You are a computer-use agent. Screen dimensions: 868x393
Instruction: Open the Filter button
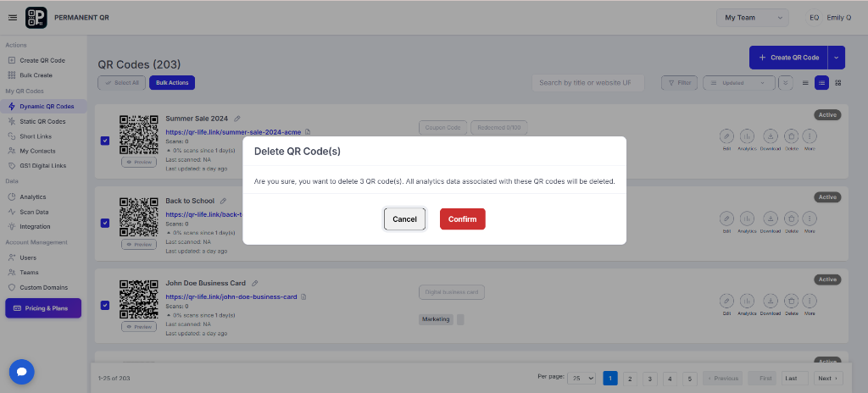tap(679, 83)
